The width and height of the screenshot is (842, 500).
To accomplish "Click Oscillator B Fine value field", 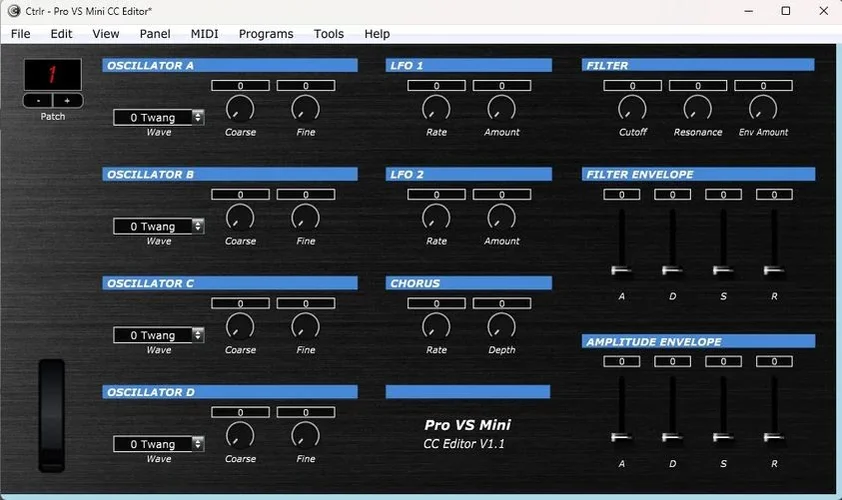I will (x=306, y=194).
